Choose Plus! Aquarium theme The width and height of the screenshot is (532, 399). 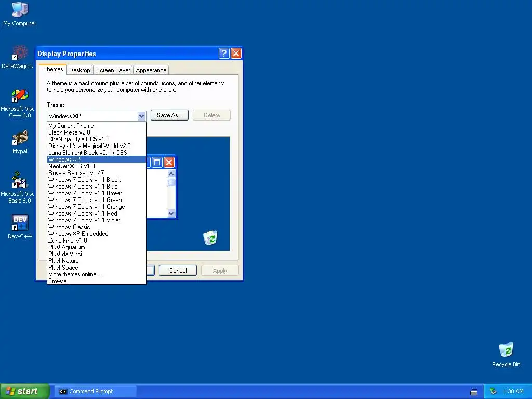tap(96, 247)
